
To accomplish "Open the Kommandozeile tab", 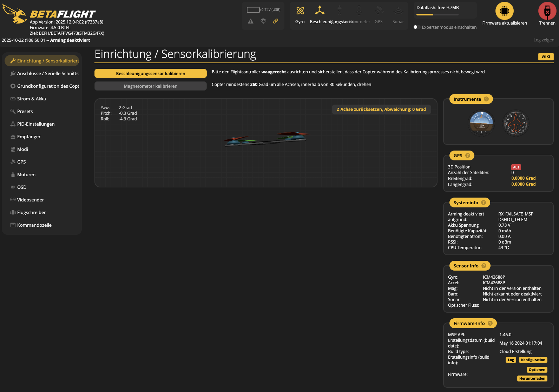I will [34, 225].
